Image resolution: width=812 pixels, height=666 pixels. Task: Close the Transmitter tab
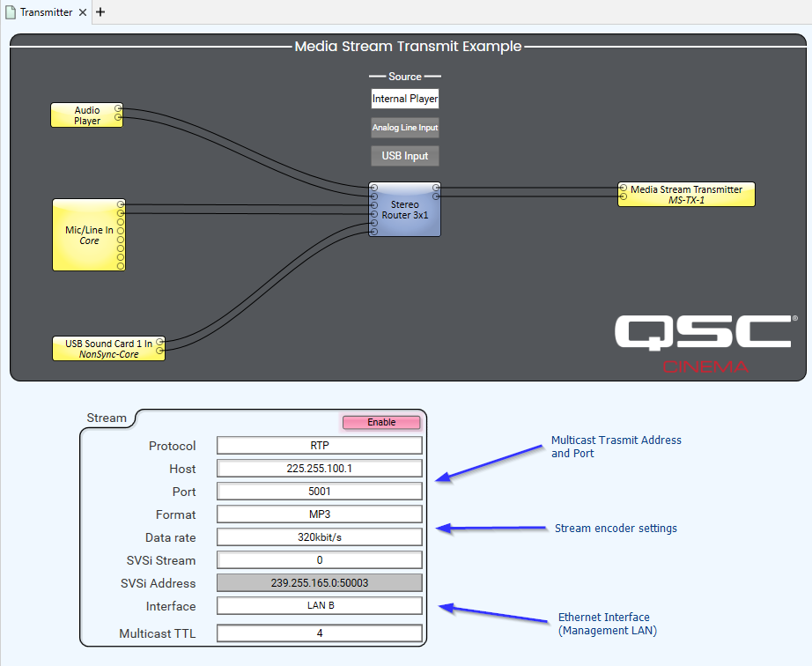pyautogui.click(x=83, y=12)
